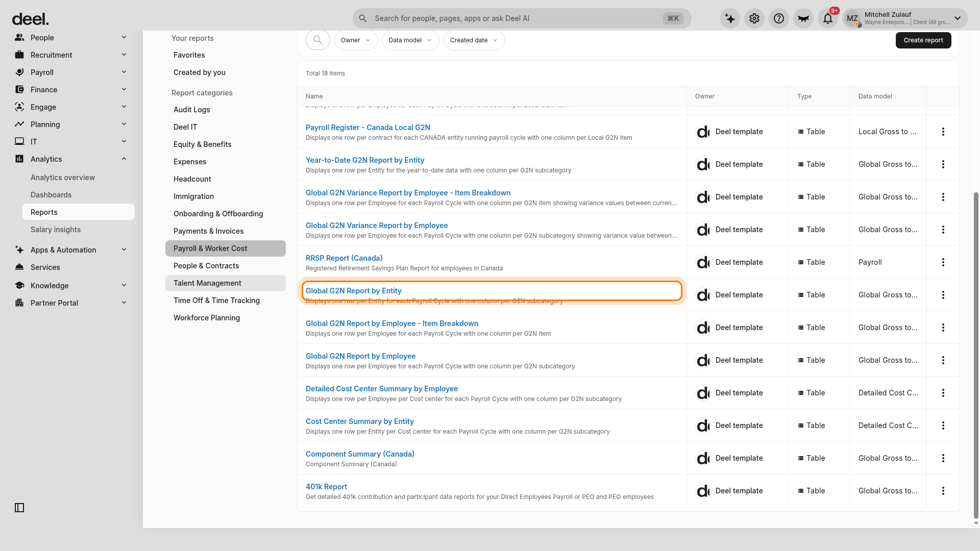Select the Talent Management category
This screenshot has height=551, width=980.
pos(226,283)
